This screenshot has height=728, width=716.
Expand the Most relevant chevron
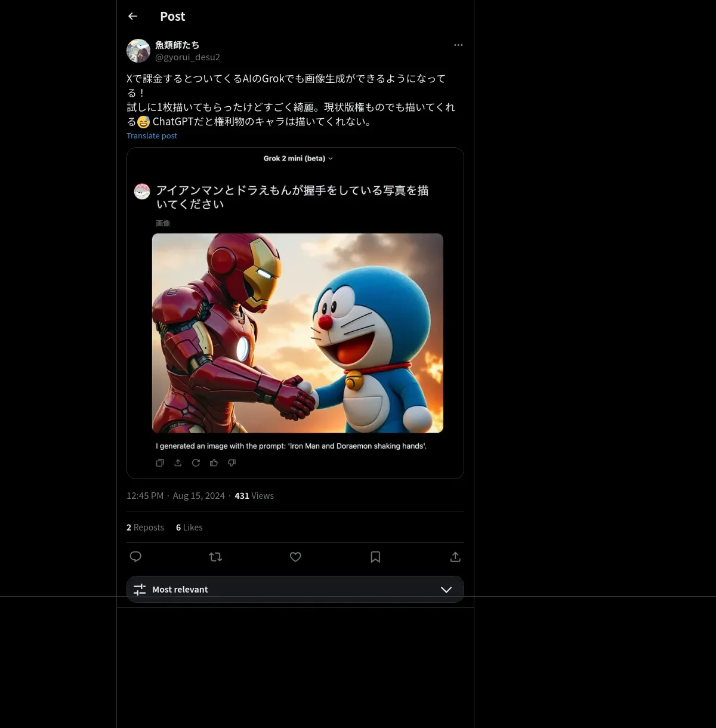446,590
